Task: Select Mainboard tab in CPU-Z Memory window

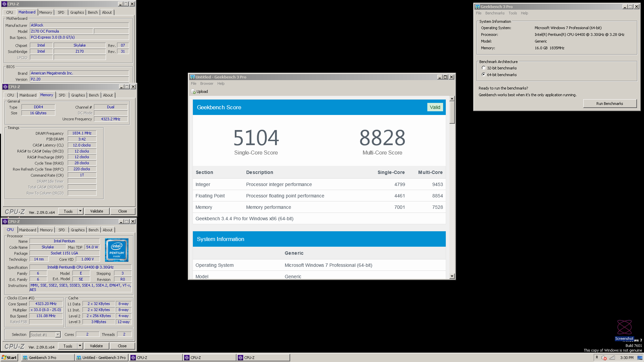Action: coord(28,95)
